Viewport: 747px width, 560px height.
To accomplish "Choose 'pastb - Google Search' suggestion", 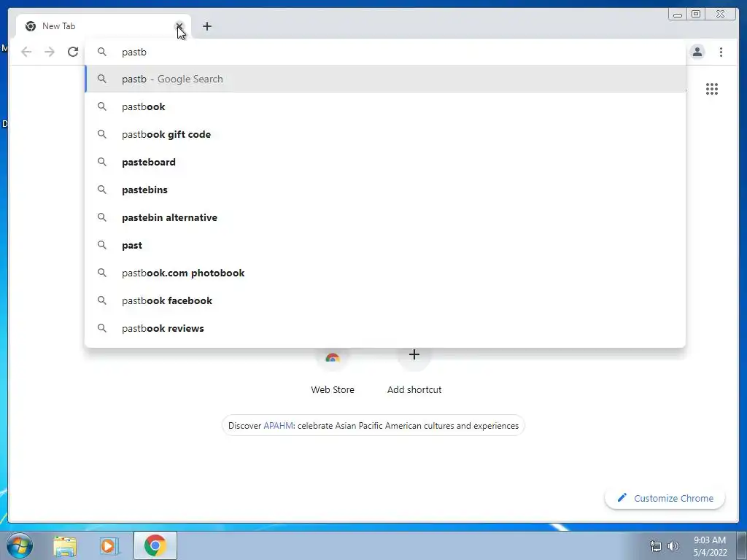I will 385,79.
